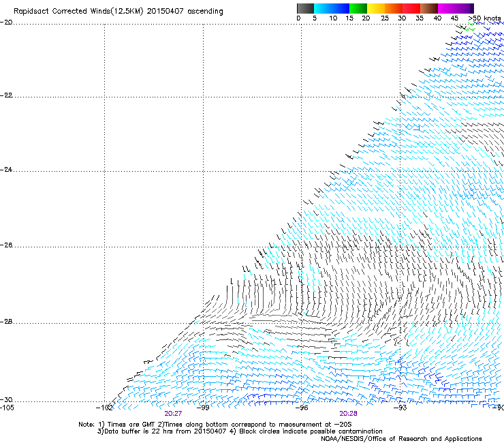
Task: Click the 'Times are GMT' note line
Action: (215, 425)
